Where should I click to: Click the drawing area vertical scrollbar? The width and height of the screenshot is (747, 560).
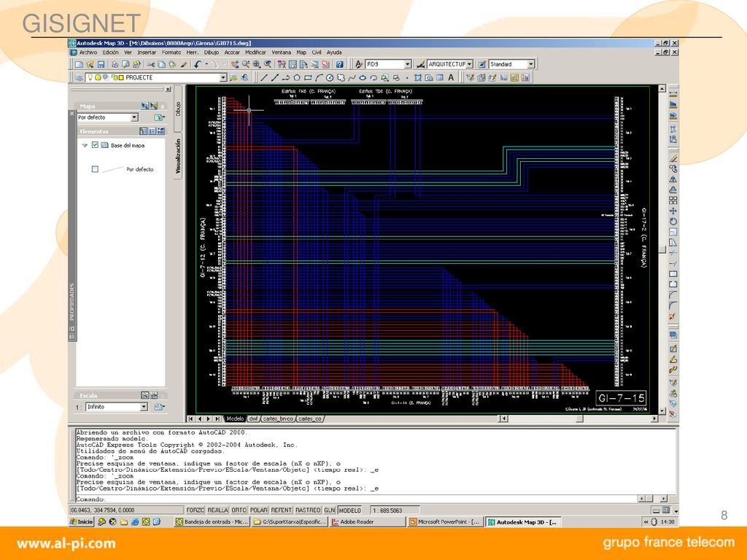[662, 249]
